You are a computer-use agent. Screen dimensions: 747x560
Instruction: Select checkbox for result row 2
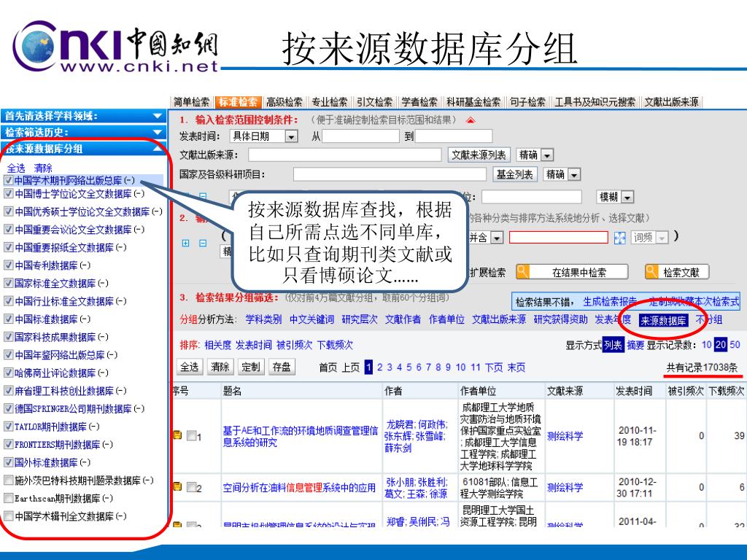(x=192, y=486)
